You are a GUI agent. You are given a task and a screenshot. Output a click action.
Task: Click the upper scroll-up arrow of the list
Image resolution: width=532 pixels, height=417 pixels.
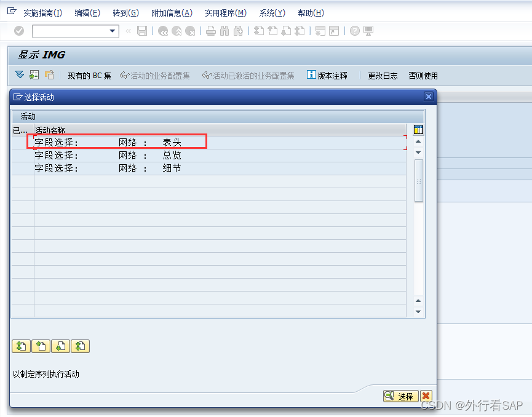tap(418, 141)
